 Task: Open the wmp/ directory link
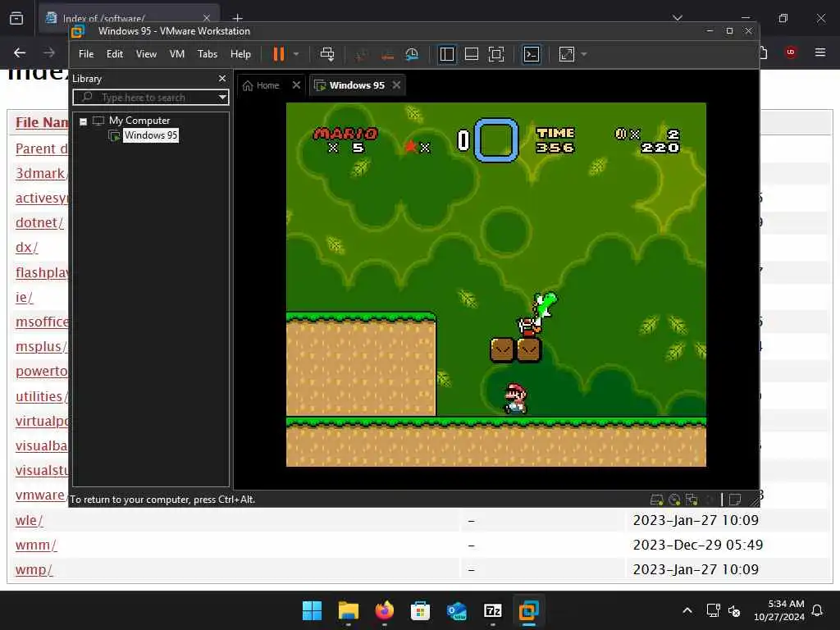(34, 569)
